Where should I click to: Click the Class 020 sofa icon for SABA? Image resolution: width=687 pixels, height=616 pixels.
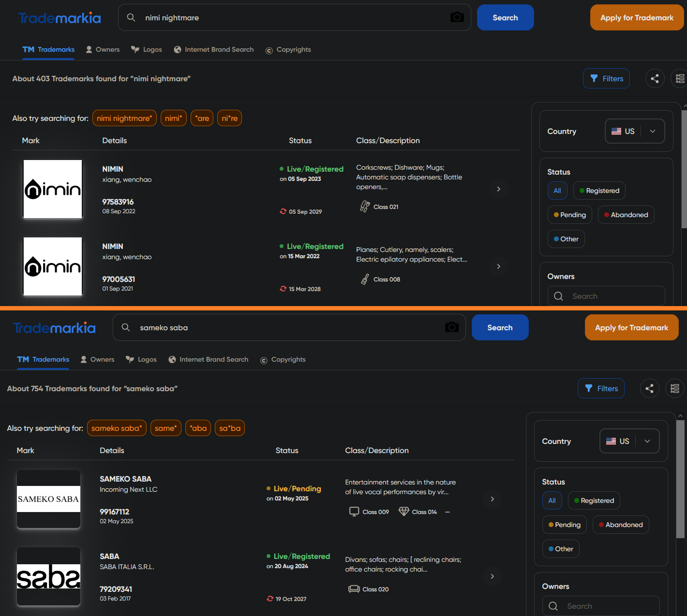coord(354,589)
